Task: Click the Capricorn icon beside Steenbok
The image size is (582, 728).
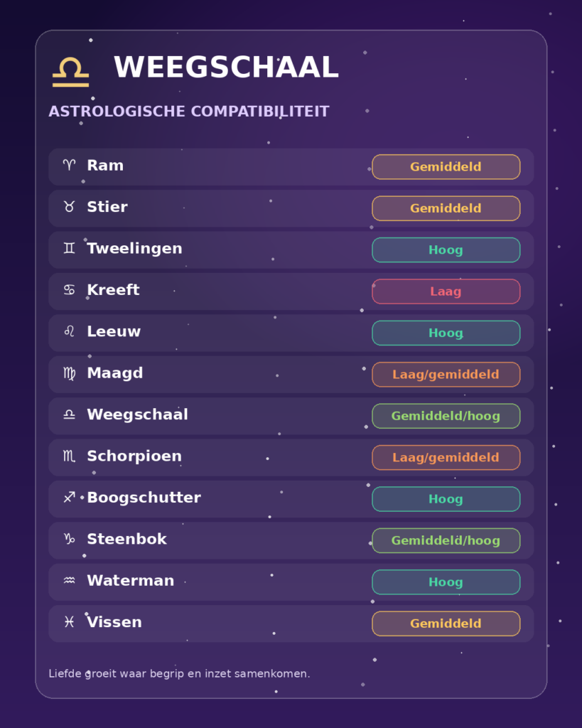Action: [x=69, y=539]
